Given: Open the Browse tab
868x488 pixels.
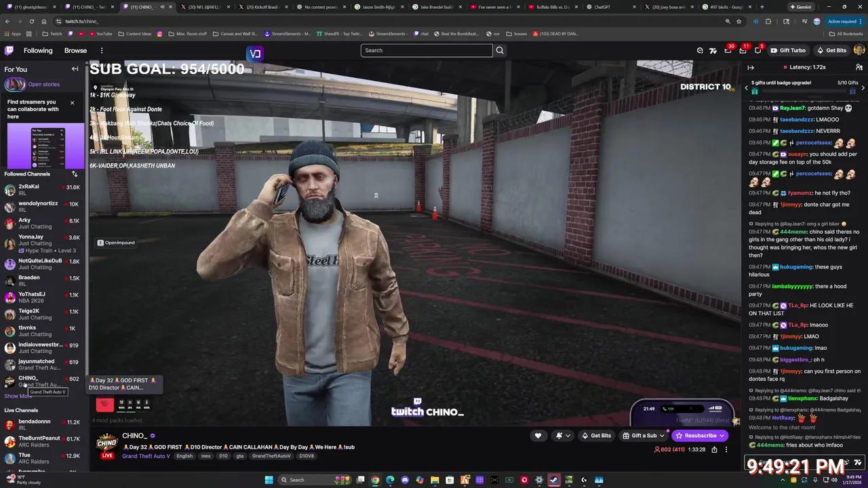Looking at the screenshot, I should pos(75,50).
